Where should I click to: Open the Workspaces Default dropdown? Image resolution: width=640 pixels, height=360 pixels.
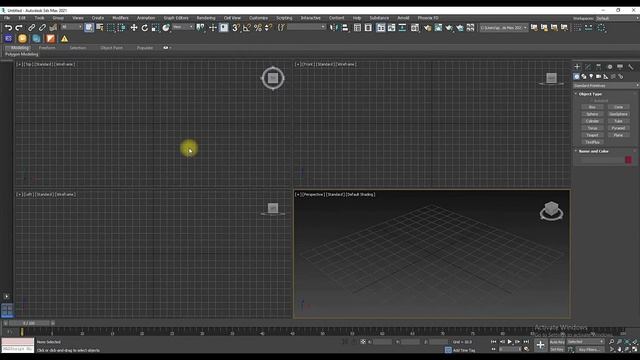coord(617,18)
